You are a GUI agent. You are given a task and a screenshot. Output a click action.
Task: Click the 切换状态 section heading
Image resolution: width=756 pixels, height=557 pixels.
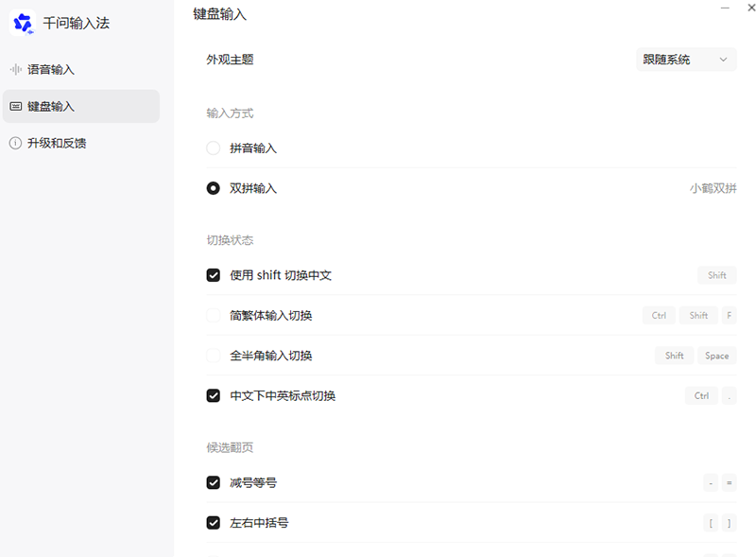230,240
